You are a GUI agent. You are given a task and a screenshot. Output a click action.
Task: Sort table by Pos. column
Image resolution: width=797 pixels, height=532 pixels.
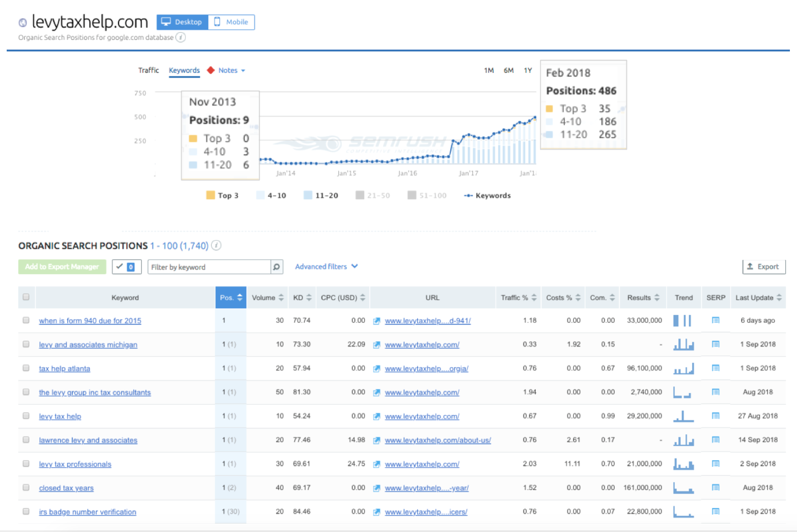(231, 297)
